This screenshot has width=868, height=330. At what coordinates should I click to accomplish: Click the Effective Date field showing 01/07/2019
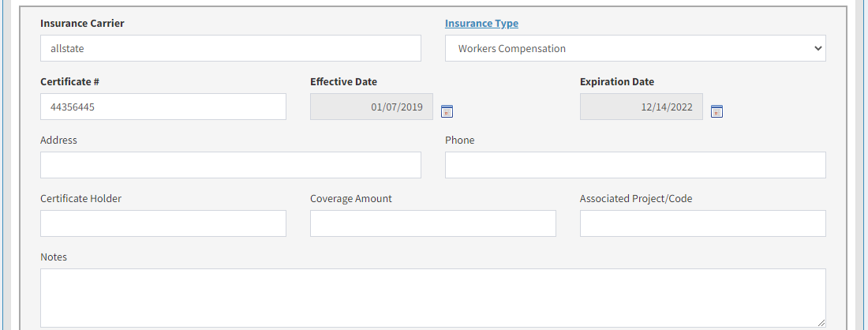(372, 107)
